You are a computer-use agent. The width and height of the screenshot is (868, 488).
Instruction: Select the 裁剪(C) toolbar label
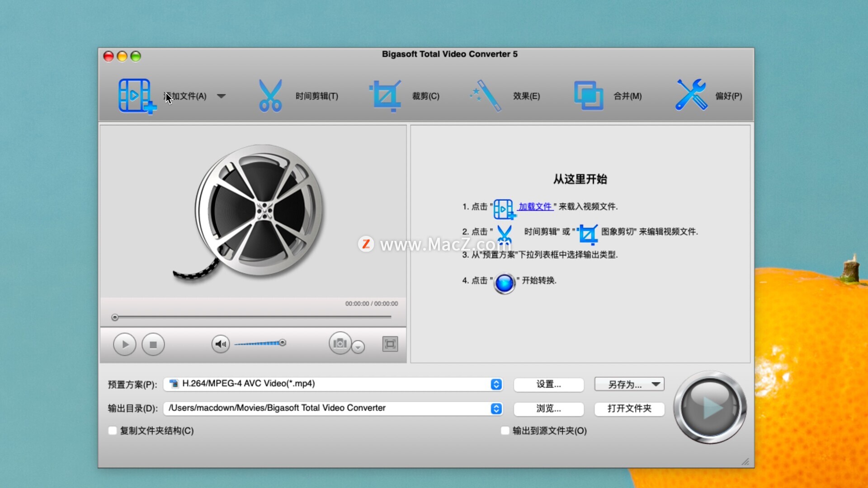[x=425, y=96]
